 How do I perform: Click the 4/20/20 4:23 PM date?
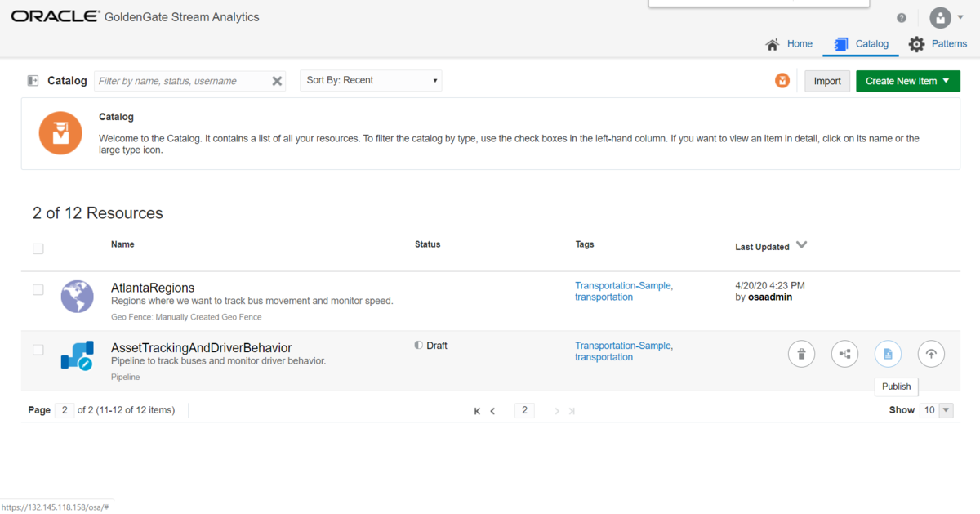pos(770,286)
